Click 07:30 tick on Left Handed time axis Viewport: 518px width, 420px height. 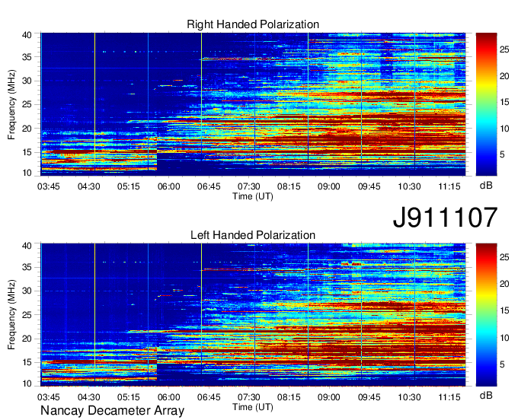pyautogui.click(x=249, y=397)
